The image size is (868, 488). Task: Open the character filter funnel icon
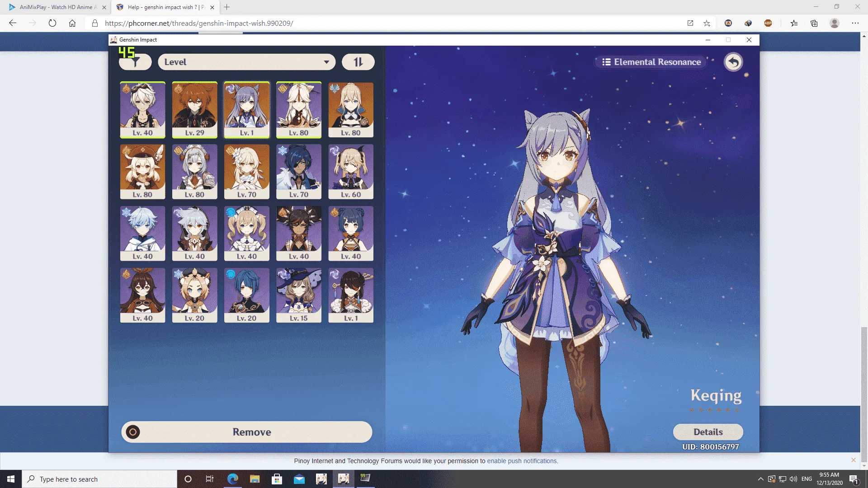[135, 62]
